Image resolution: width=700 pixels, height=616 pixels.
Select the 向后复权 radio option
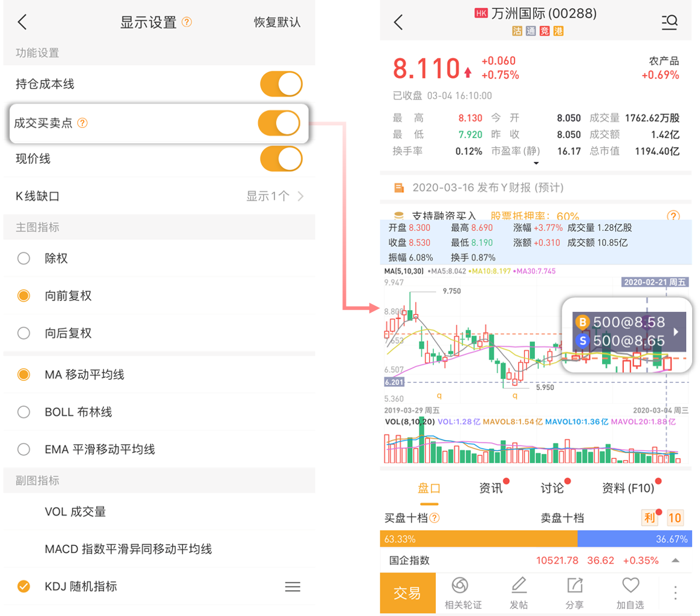pos(24,333)
